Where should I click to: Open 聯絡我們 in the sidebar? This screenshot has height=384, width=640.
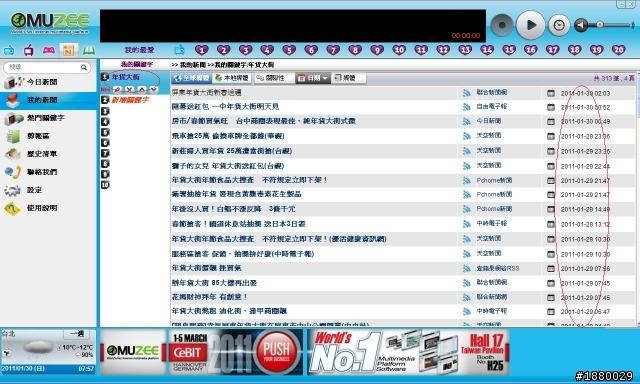49,172
